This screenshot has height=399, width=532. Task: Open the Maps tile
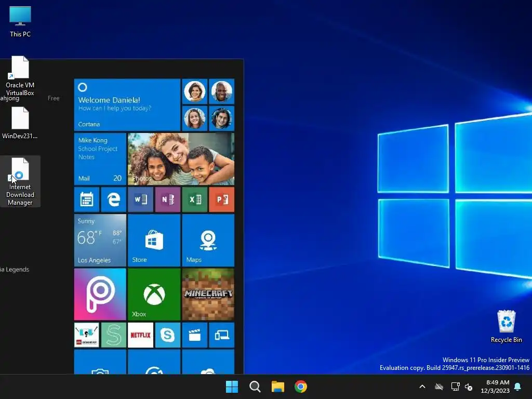coord(208,240)
